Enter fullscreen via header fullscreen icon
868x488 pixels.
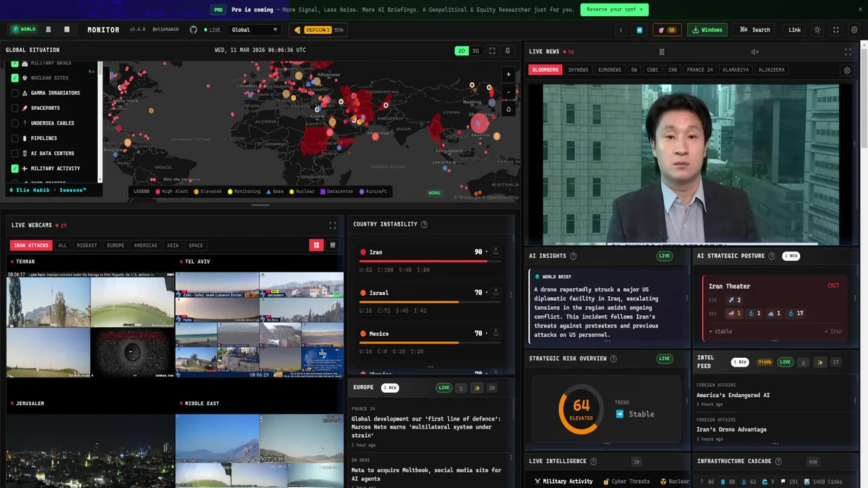[x=835, y=30]
